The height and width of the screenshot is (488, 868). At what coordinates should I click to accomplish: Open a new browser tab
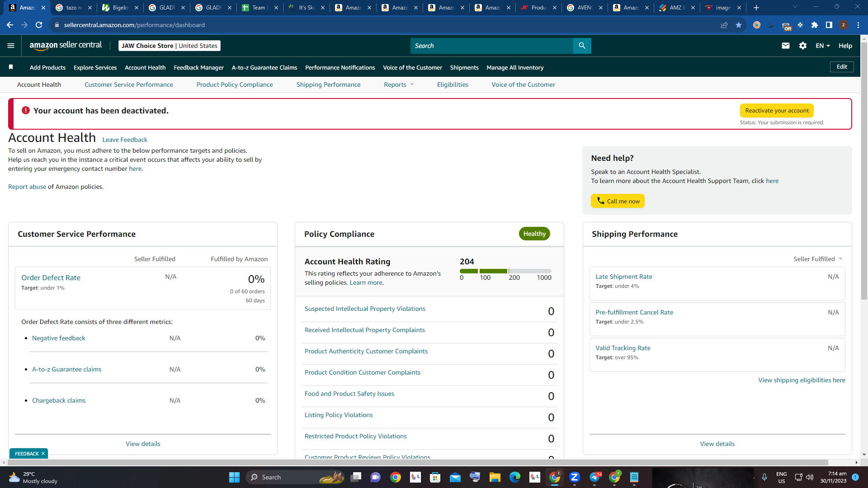[x=756, y=8]
